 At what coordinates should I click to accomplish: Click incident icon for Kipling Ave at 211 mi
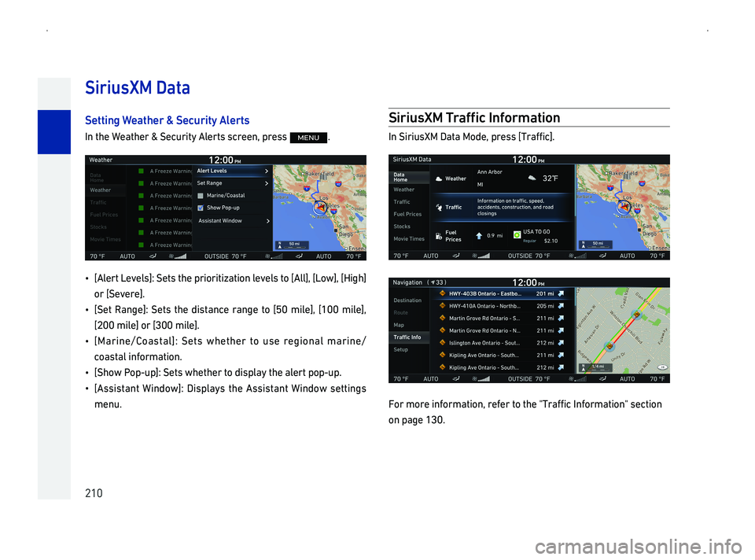pyautogui.click(x=442, y=355)
